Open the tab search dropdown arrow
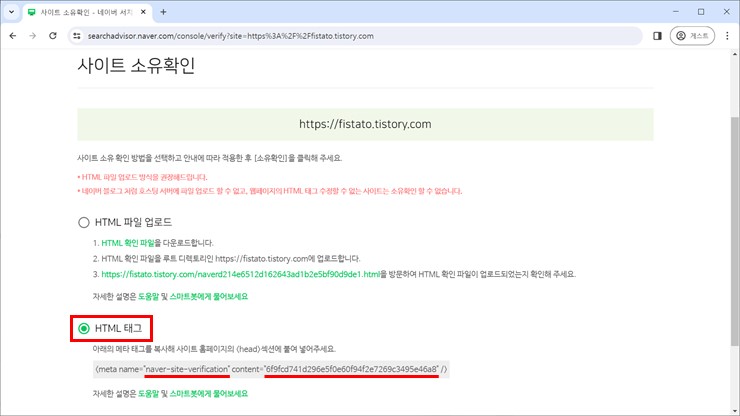 [x=11, y=12]
